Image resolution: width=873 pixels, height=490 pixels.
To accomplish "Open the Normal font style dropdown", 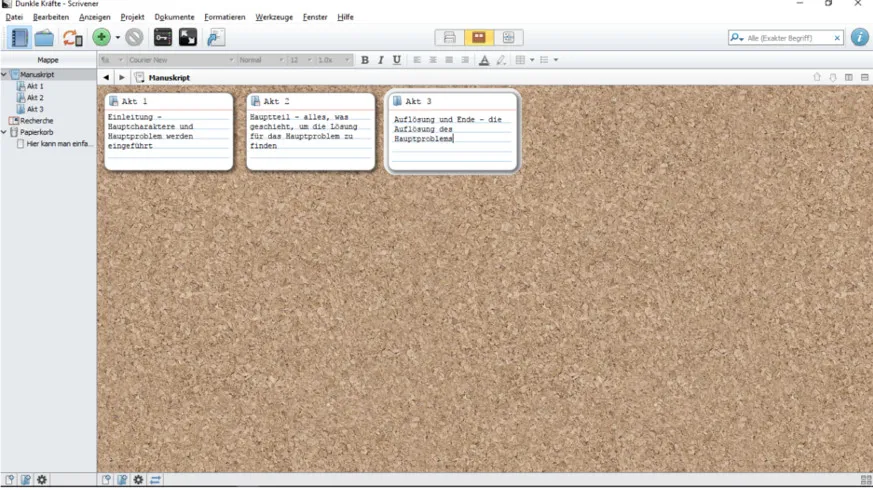I will 261,60.
